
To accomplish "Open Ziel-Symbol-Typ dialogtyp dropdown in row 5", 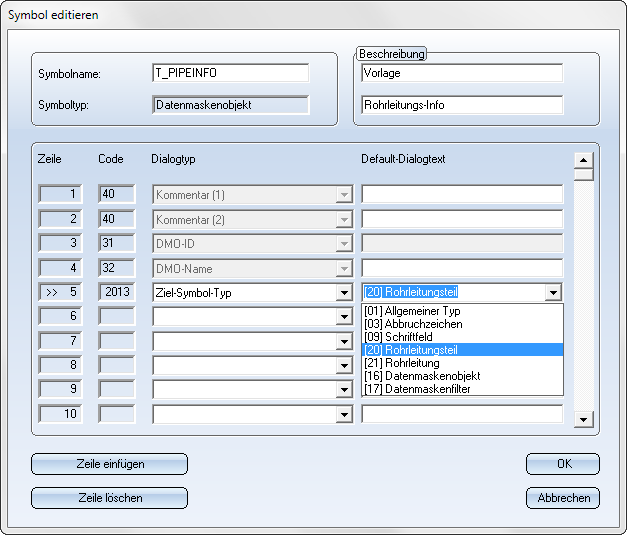I will 345,292.
